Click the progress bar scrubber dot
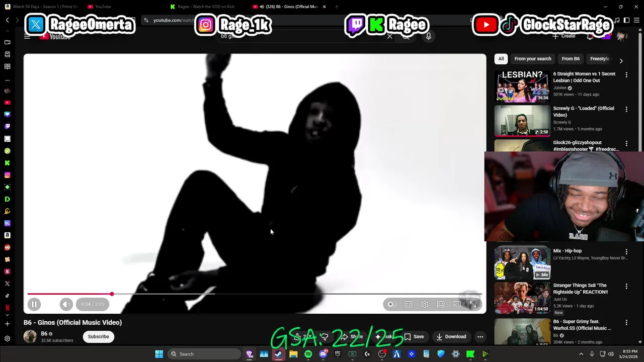644x362 pixels. (x=112, y=294)
